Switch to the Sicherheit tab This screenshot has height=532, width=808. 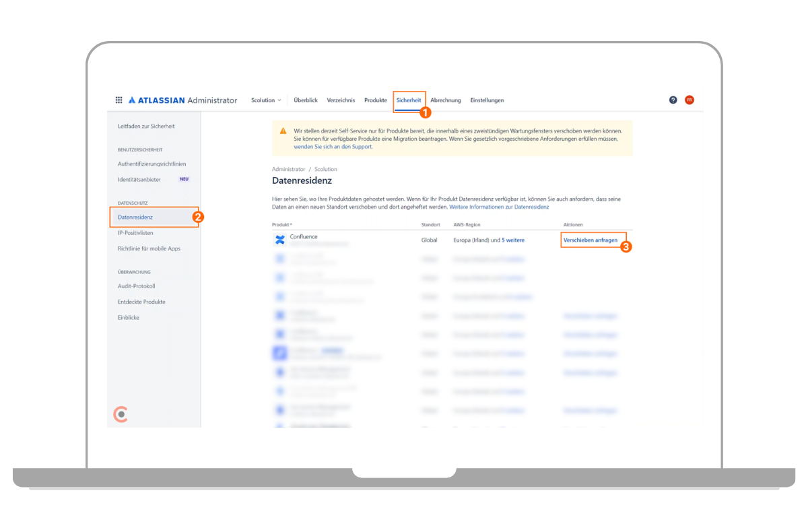point(409,100)
